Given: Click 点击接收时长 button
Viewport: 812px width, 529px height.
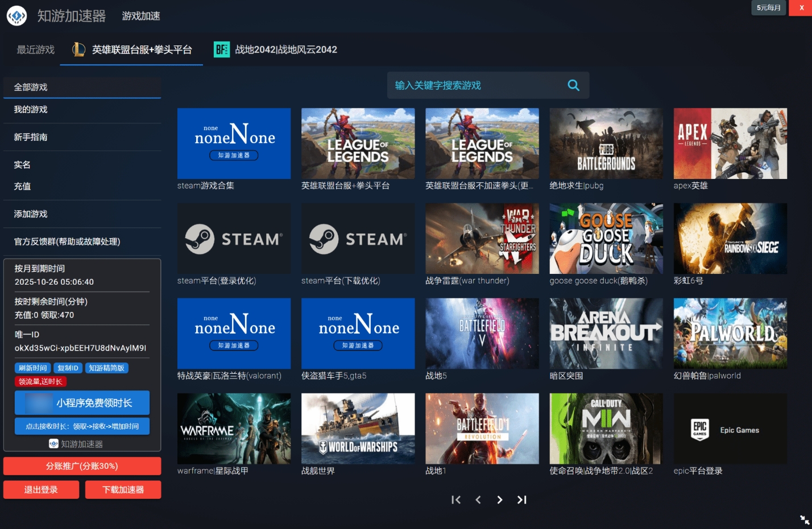Looking at the screenshot, I should [x=82, y=426].
